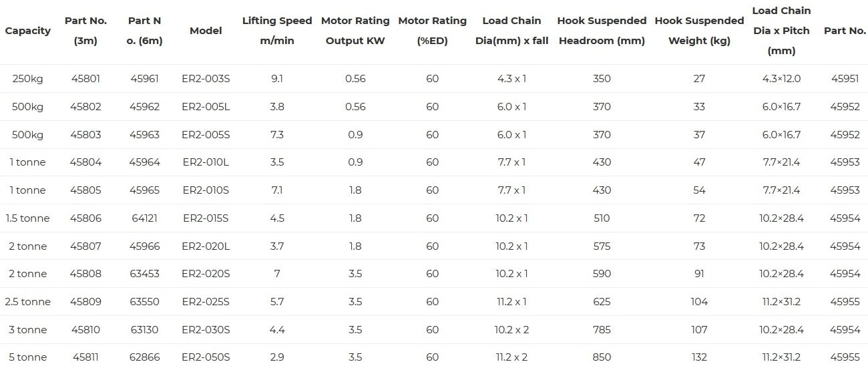Image resolution: width=868 pixels, height=370 pixels.
Task: Select part number 63550 cell
Action: point(144,302)
